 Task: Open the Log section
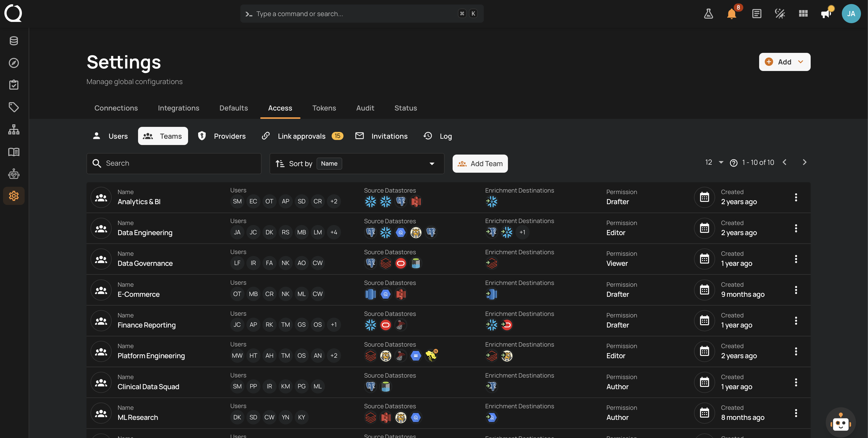437,136
